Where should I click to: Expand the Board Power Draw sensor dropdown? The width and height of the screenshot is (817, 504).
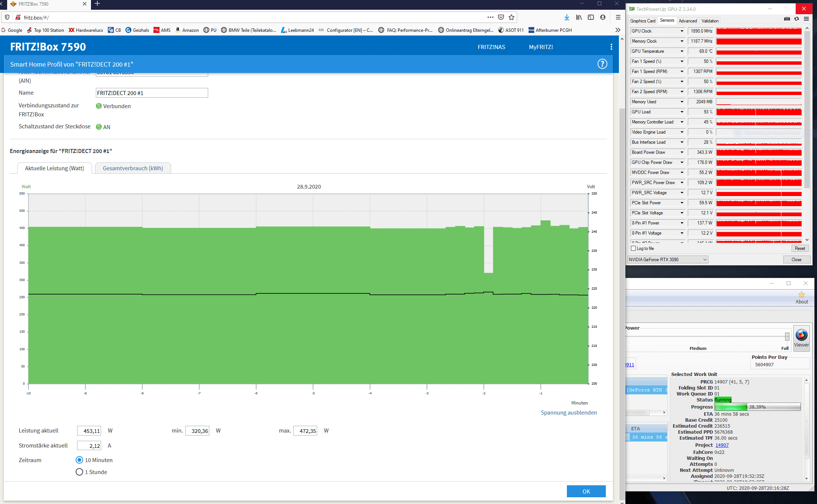[x=681, y=152]
